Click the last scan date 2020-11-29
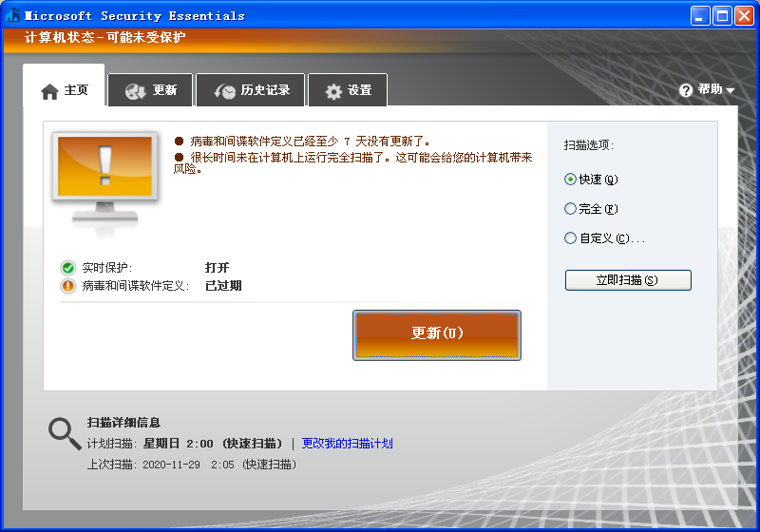Screen dimensions: 760x532 click(x=171, y=465)
